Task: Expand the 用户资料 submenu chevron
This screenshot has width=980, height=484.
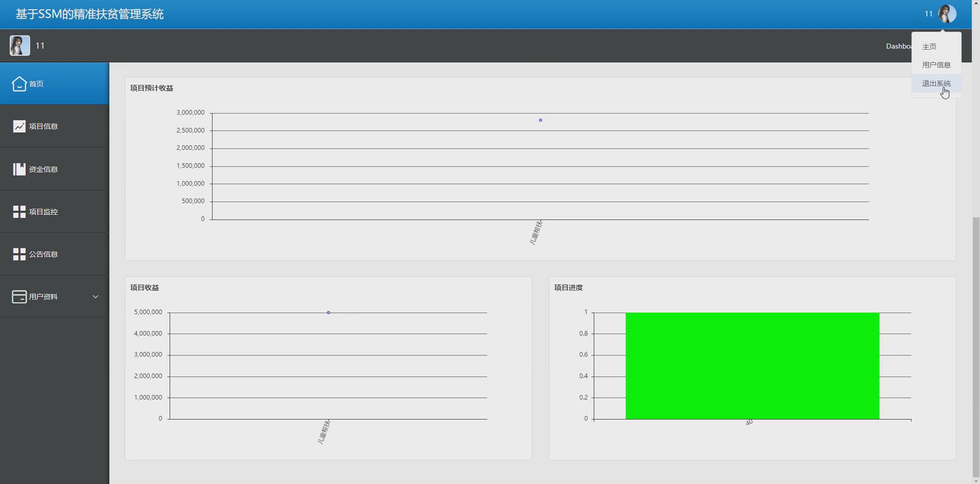Action: 95,297
